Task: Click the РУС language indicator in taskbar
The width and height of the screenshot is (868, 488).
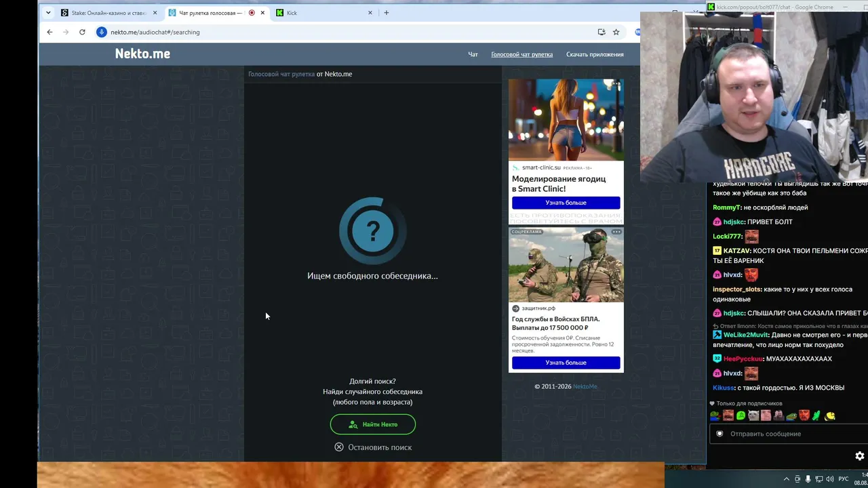Action: (844, 479)
